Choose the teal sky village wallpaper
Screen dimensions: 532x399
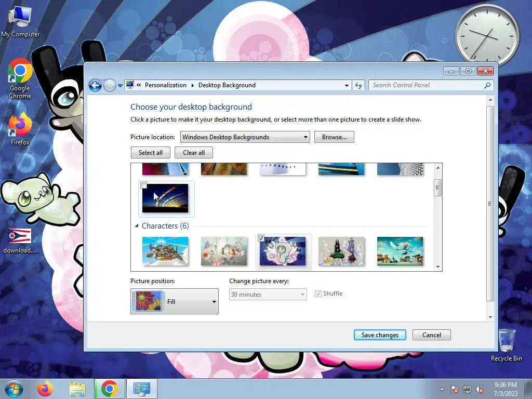pos(400,251)
